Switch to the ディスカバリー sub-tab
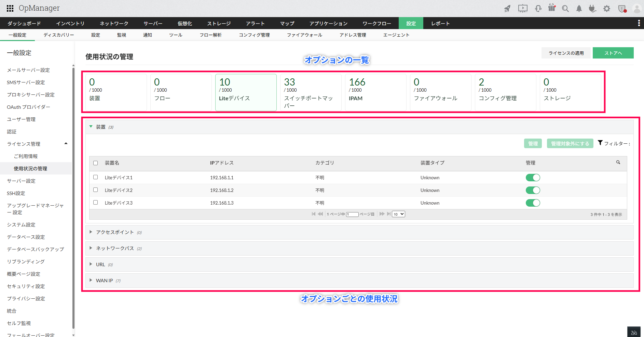Image resolution: width=644 pixels, height=337 pixels. point(59,35)
